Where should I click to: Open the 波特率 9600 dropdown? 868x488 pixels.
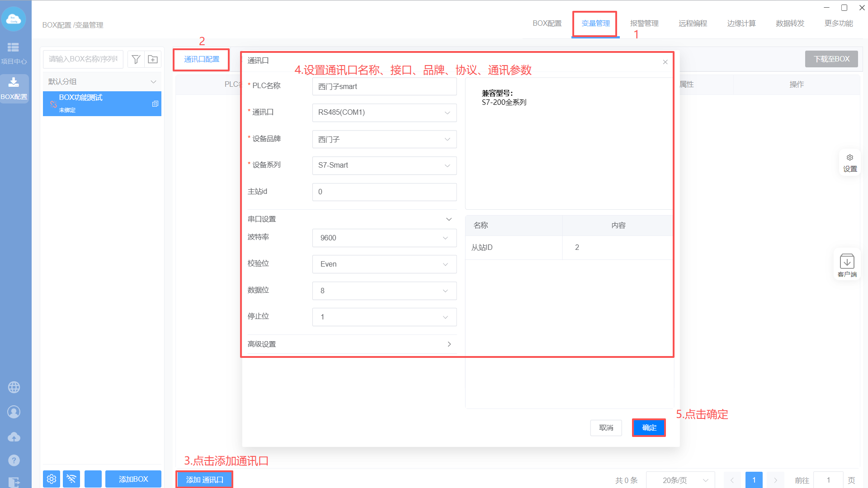click(384, 238)
